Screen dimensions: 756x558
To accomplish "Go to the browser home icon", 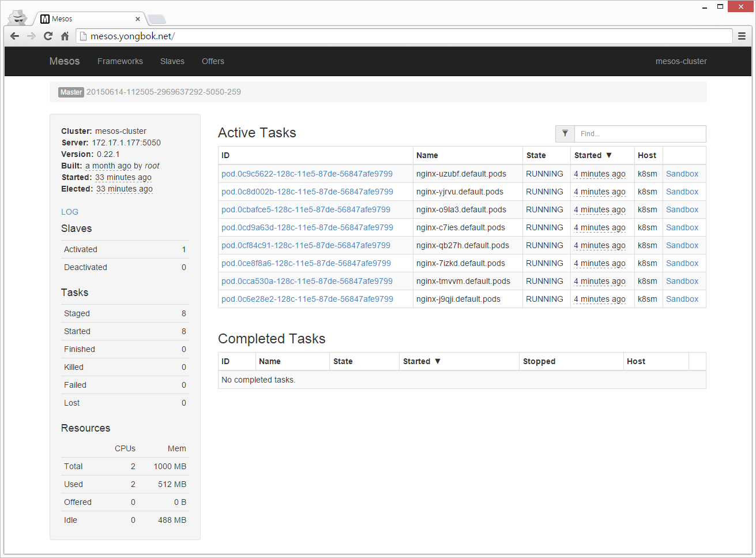I will point(65,36).
